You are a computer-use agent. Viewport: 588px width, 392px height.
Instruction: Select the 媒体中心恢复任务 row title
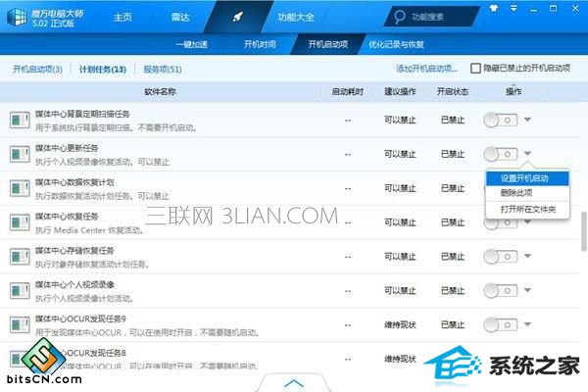tap(67, 217)
